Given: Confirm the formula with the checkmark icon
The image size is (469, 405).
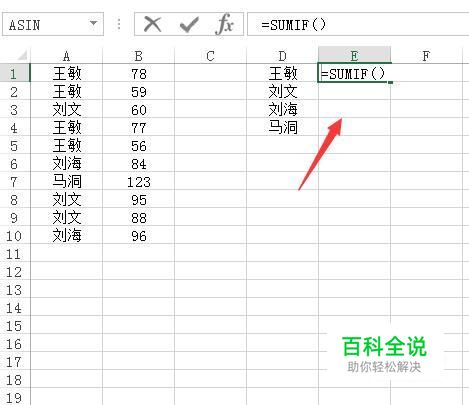Looking at the screenshot, I should pyautogui.click(x=189, y=25).
